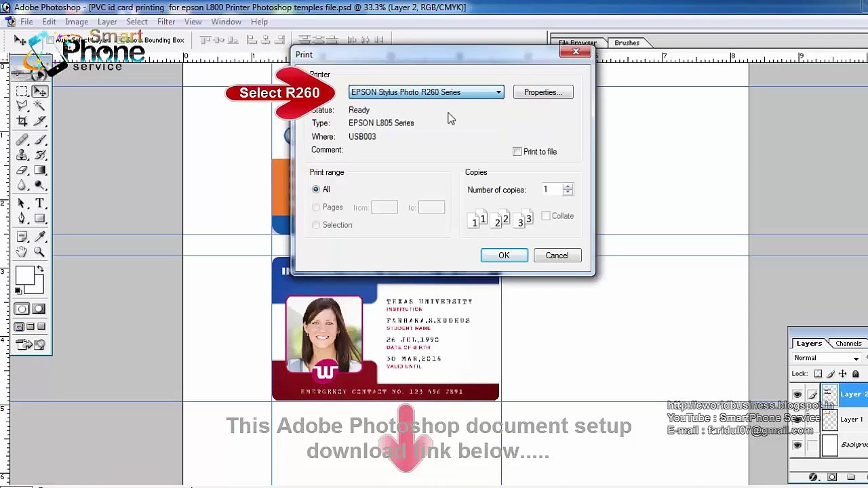Screen dimensions: 868x488
Task: Select the Crop tool
Action: click(22, 121)
